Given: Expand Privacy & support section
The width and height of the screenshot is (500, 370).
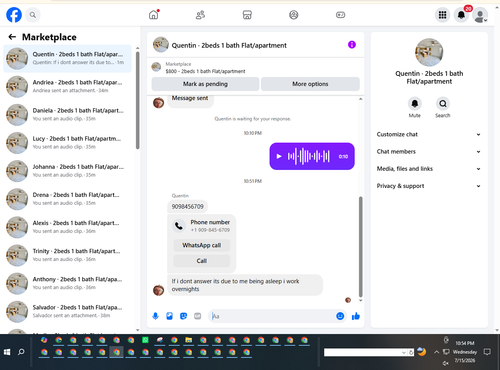Looking at the screenshot, I should click(x=429, y=186).
